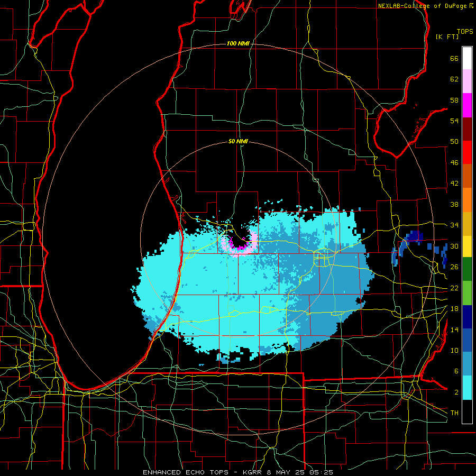Select the medium blue legend swatch
The image size is (476, 476).
(x=467, y=340)
